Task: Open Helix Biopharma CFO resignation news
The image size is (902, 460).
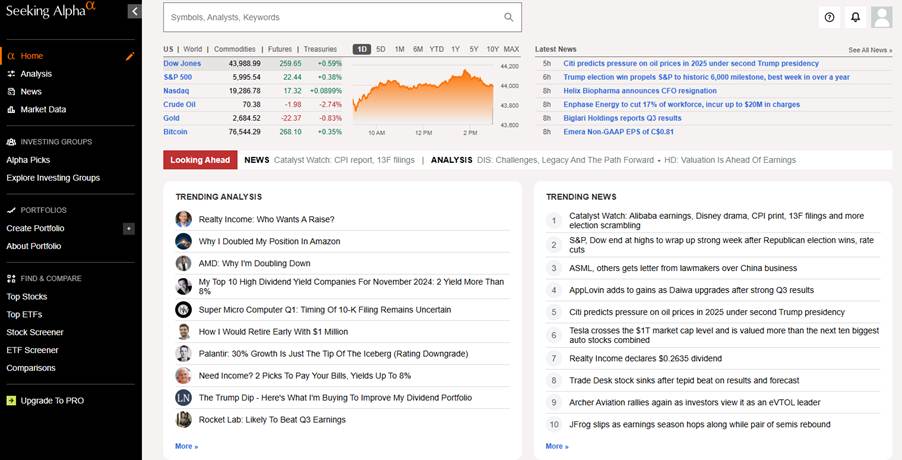Action: coord(640,91)
